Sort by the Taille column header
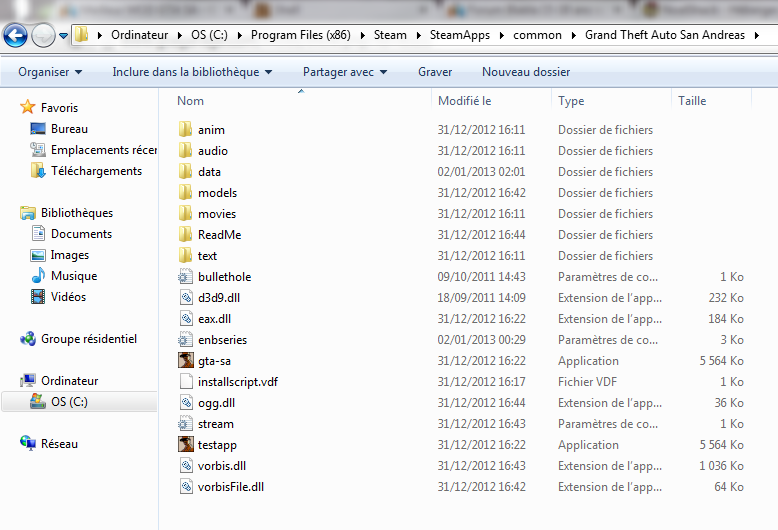778x530 pixels. pyautogui.click(x=692, y=101)
